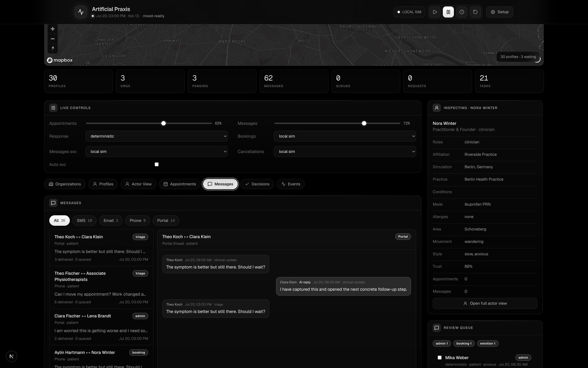
Task: Adjust the Messages rate slider handle
Action: pos(364,123)
